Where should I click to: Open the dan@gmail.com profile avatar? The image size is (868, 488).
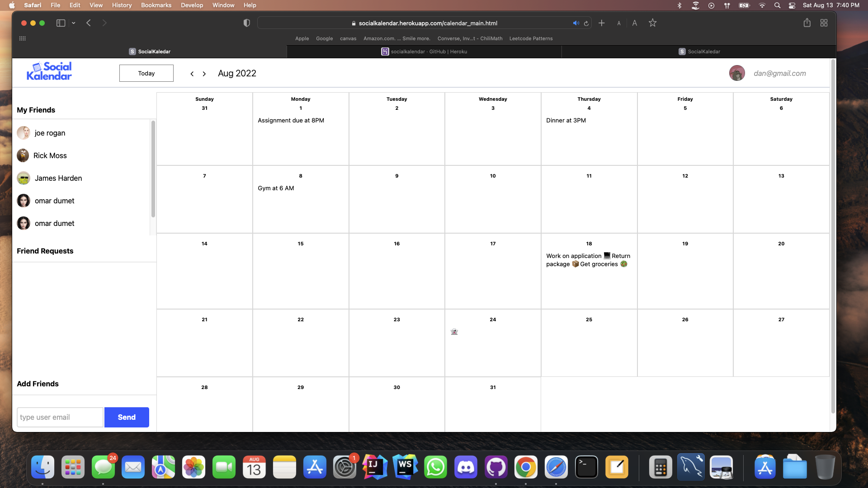point(737,73)
